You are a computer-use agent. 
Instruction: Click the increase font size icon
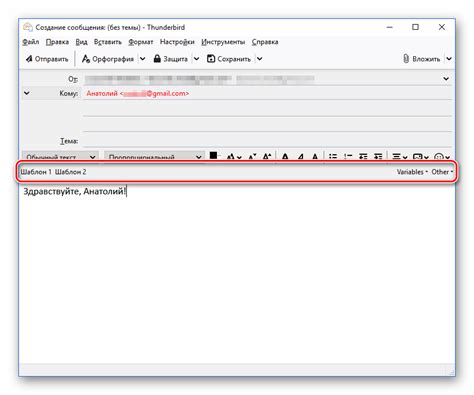pos(267,156)
